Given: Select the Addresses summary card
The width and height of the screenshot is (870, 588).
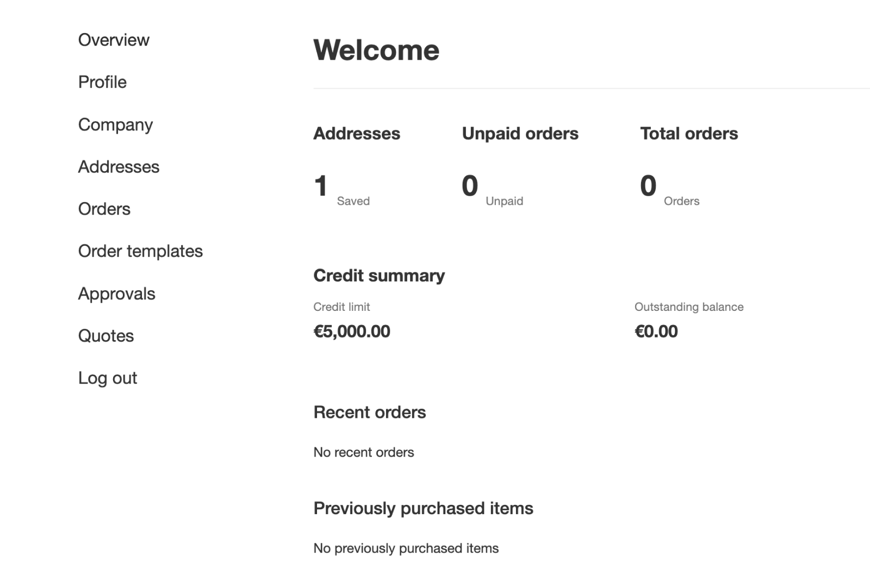Looking at the screenshot, I should [357, 133].
